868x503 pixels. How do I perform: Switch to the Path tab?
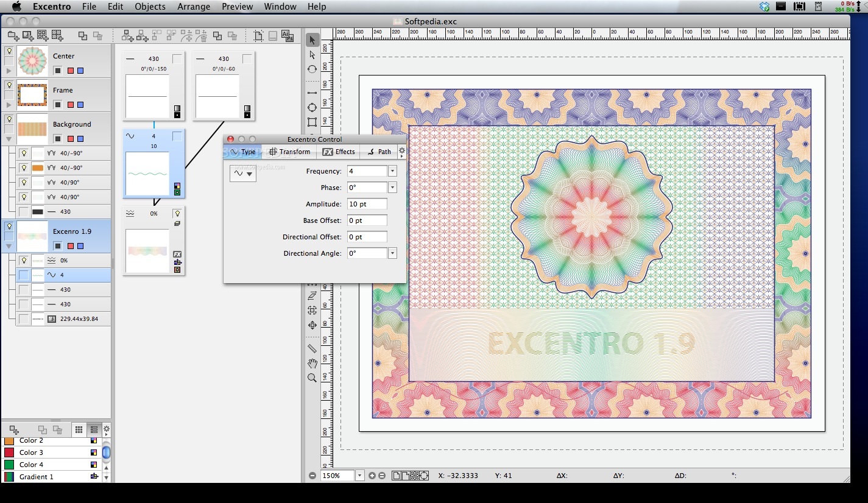[x=379, y=152]
